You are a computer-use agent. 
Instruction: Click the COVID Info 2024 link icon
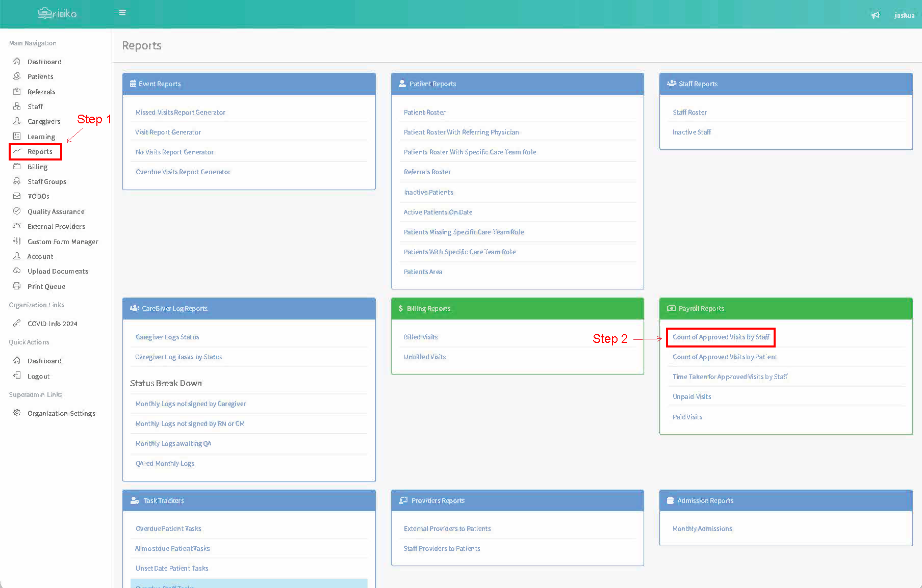[17, 324]
